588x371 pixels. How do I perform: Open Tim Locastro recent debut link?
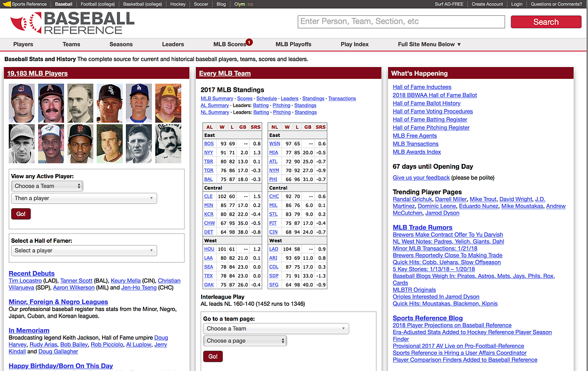[25, 280]
